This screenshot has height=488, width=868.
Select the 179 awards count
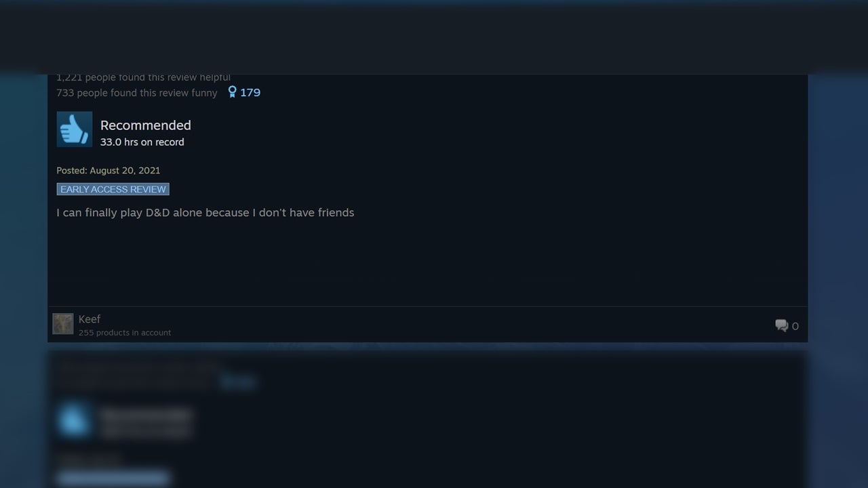[x=250, y=92]
